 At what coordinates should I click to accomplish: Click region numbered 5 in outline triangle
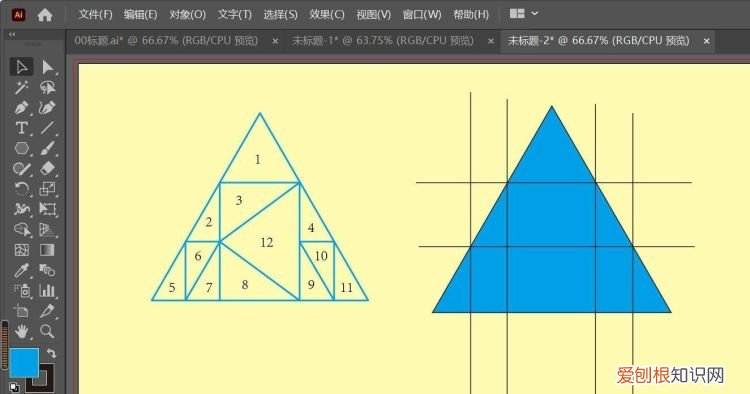(x=172, y=287)
